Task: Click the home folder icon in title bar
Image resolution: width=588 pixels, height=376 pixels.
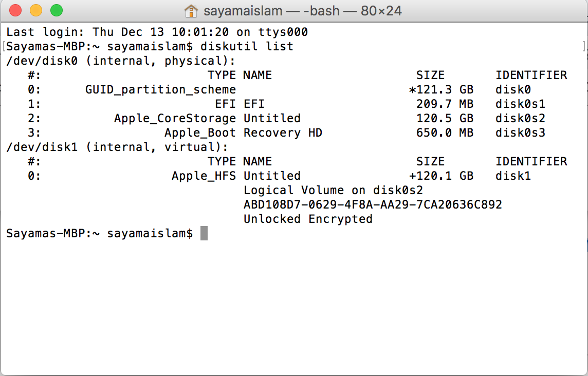Action: tap(191, 10)
